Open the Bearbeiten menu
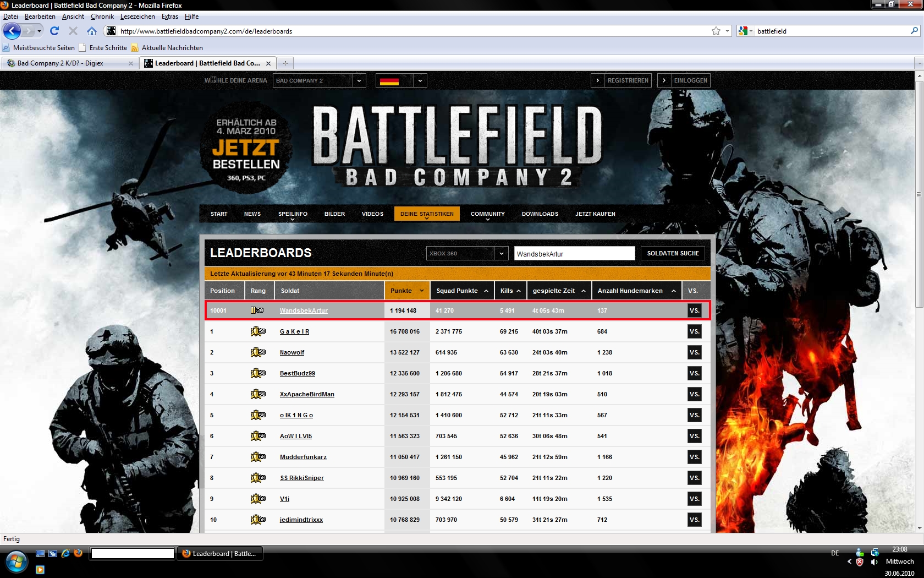The width and height of the screenshot is (924, 578). tap(40, 17)
